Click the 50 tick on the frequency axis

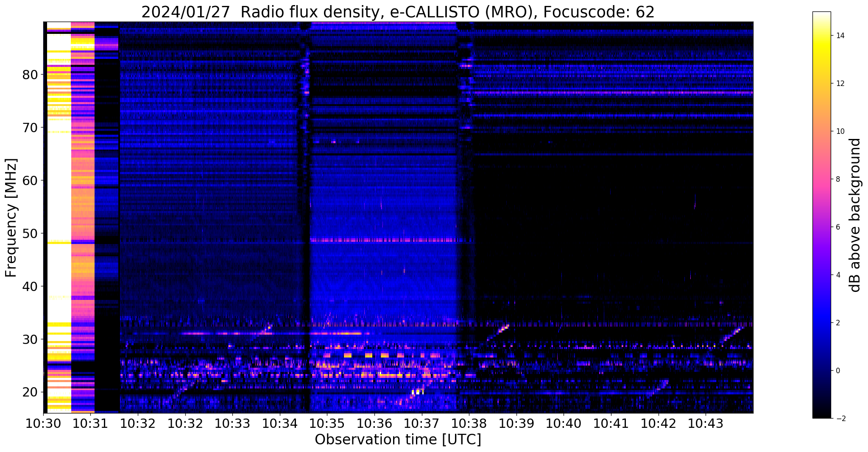click(x=30, y=233)
